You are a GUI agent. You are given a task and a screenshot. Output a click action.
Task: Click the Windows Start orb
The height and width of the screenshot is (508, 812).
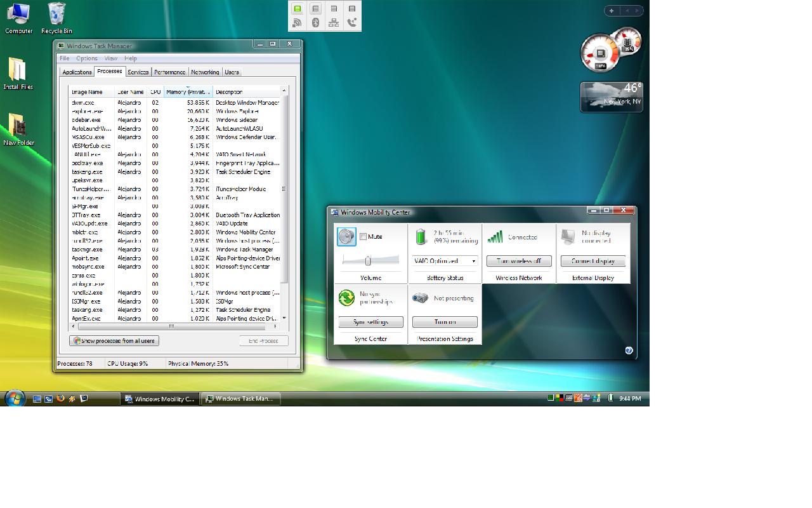coord(15,398)
